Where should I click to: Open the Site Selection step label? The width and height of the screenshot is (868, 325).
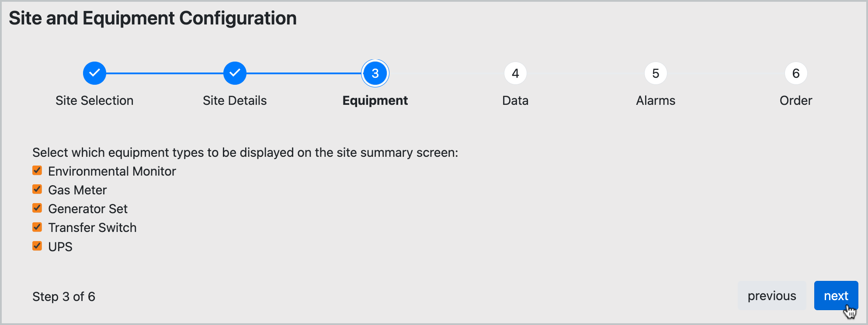(94, 100)
